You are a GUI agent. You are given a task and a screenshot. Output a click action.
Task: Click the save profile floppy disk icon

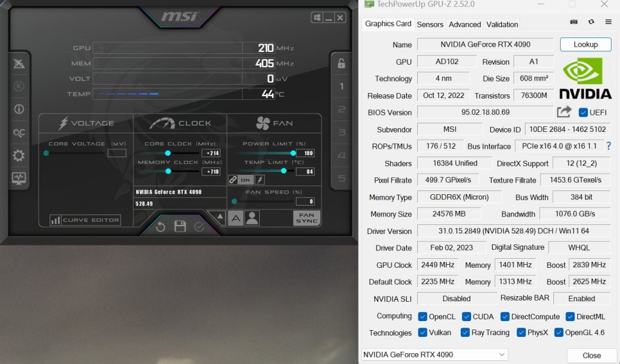pos(180,226)
